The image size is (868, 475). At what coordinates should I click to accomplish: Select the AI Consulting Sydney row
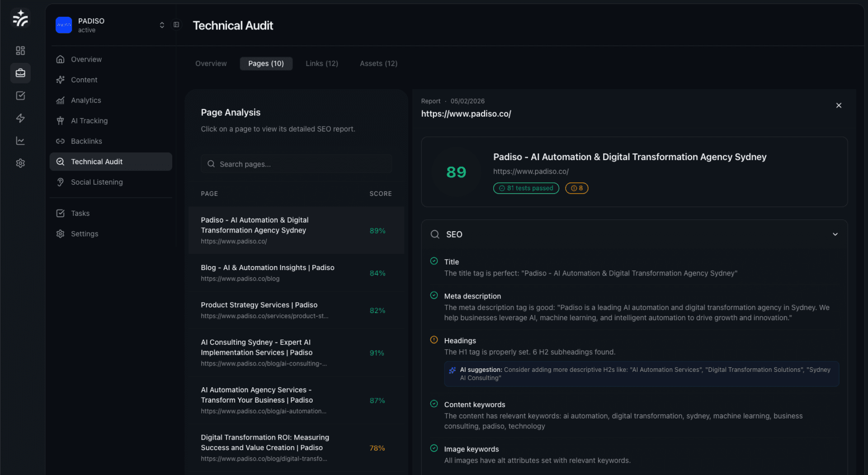296,353
